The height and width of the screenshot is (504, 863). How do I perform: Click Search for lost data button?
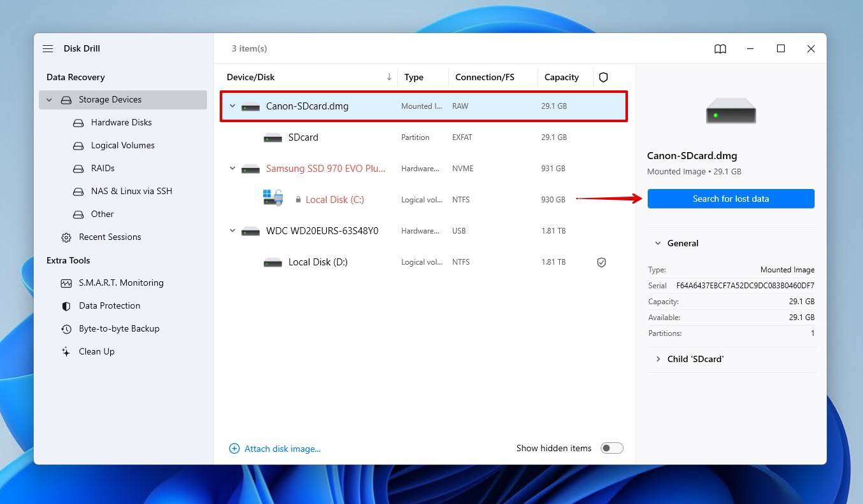731,199
